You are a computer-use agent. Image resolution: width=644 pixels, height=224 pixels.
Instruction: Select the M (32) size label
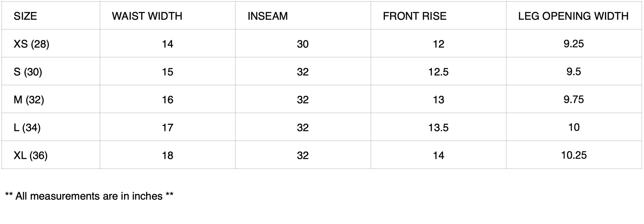(x=29, y=100)
